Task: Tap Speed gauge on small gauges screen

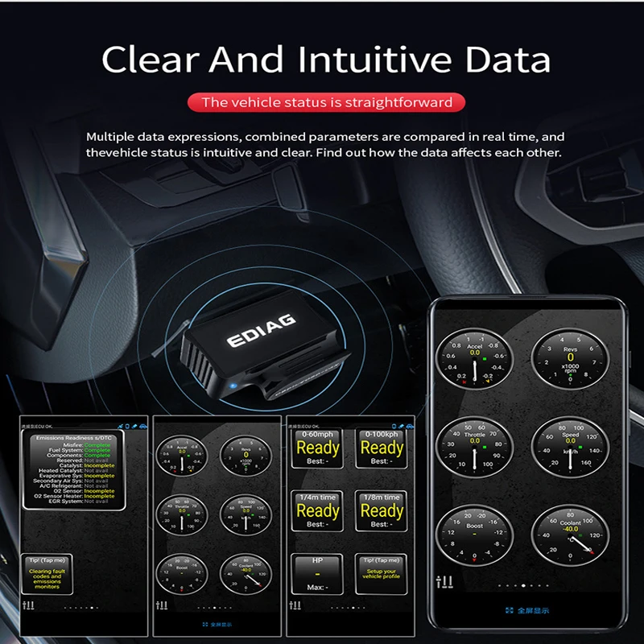Action: pos(246,515)
